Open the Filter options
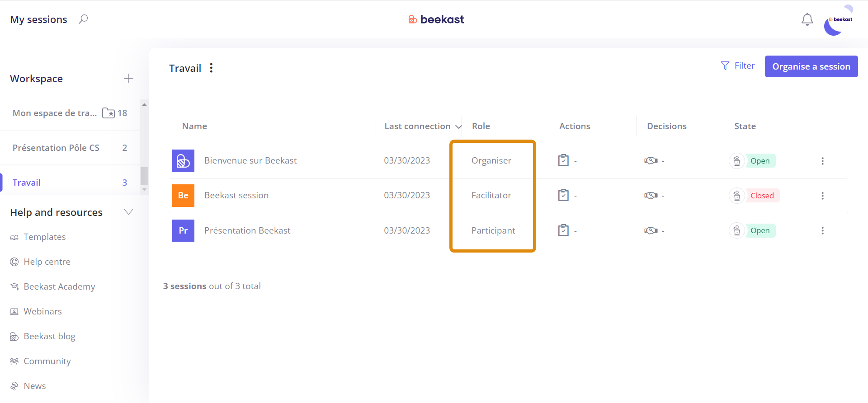The width and height of the screenshot is (868, 403). pos(738,66)
